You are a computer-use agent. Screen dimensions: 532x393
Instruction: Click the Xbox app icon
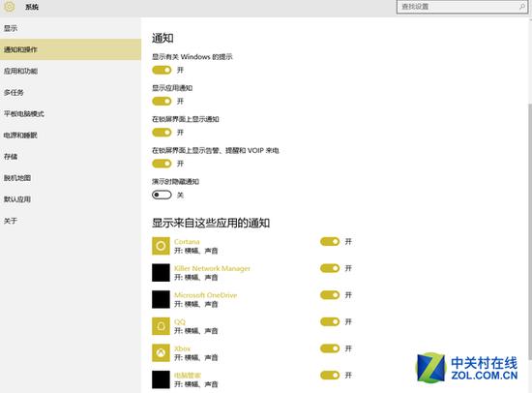tap(161, 353)
